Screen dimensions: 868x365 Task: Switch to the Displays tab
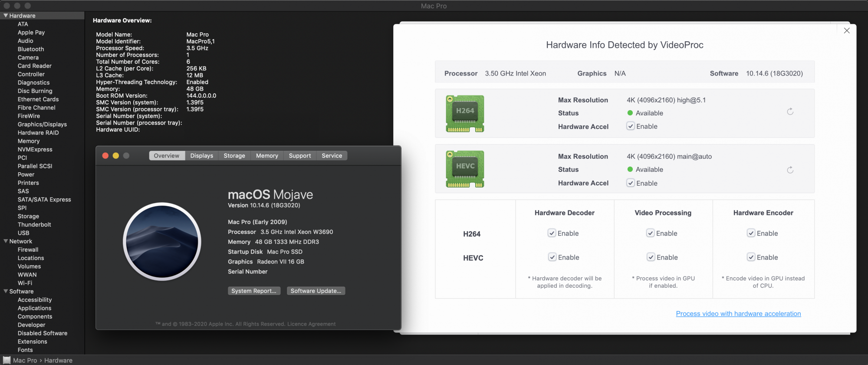click(202, 155)
